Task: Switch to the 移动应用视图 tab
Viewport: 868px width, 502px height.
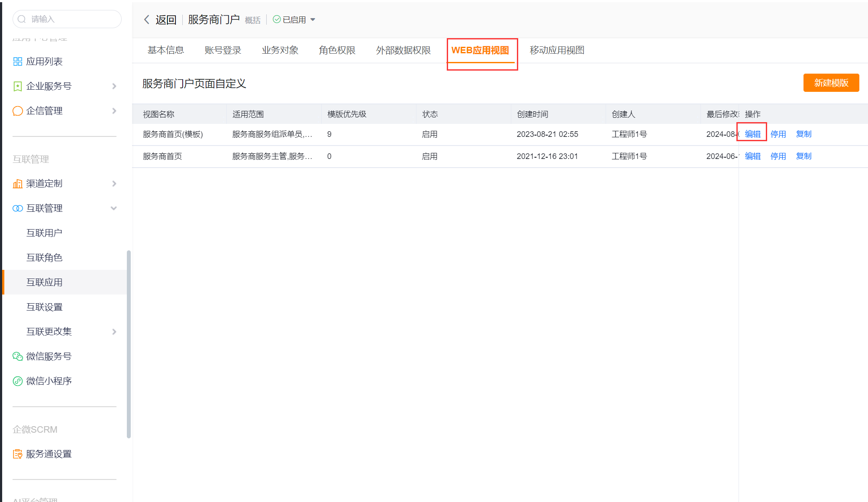Action: click(x=557, y=50)
